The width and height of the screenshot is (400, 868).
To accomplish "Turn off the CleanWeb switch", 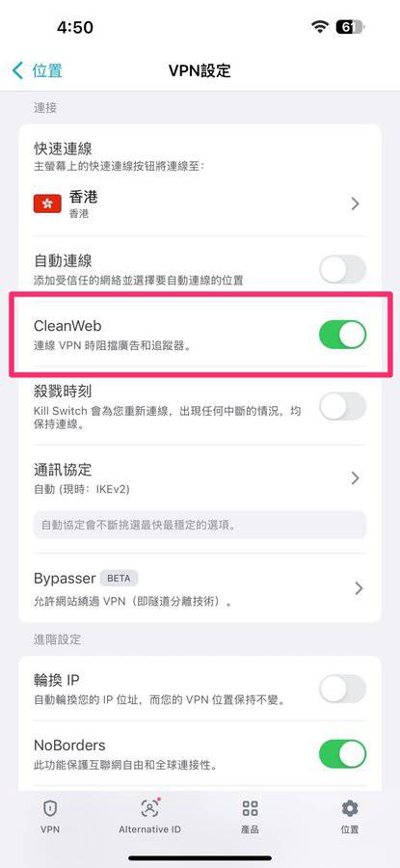I will click(342, 335).
